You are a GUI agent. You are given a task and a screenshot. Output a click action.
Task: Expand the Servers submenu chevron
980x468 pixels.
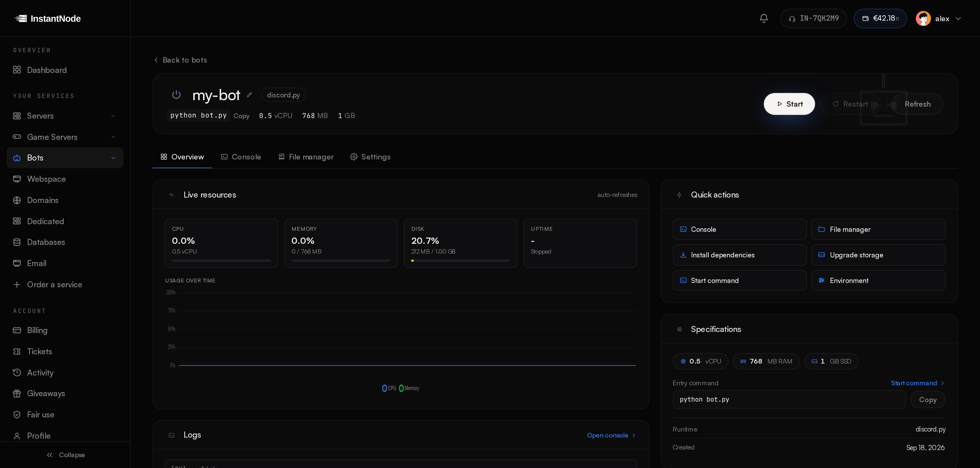113,116
